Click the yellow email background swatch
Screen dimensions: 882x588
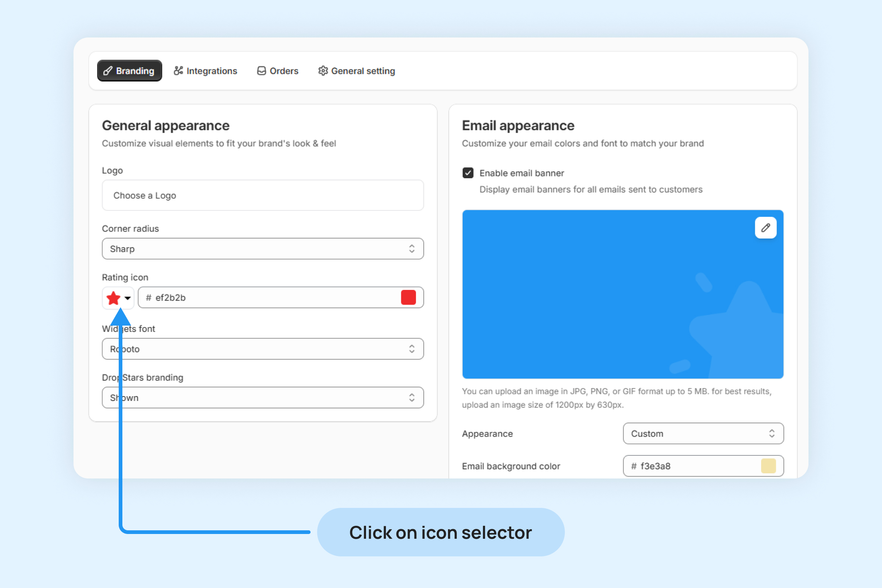click(768, 466)
